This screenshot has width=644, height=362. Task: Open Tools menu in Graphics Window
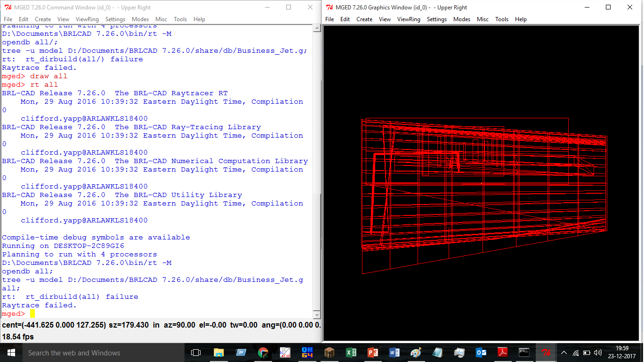[x=502, y=19]
